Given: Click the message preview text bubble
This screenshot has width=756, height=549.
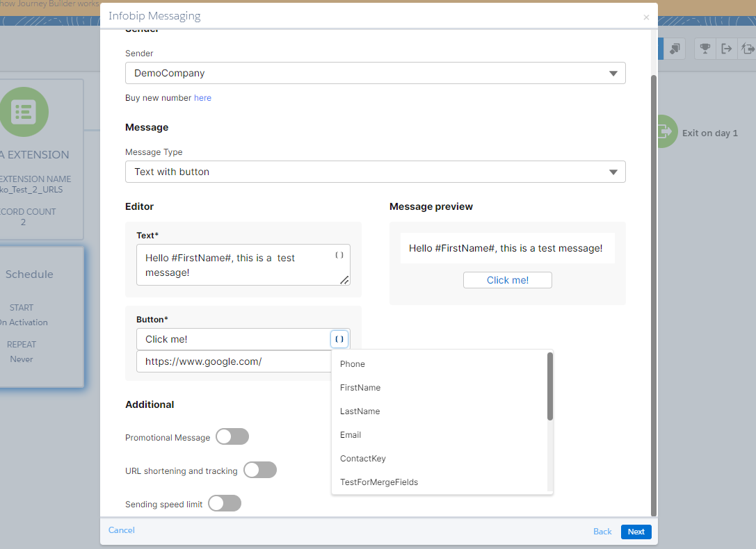Looking at the screenshot, I should click(x=507, y=248).
